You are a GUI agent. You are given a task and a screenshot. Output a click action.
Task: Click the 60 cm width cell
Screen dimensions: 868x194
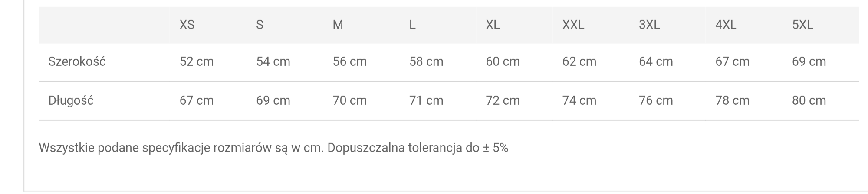pos(503,61)
